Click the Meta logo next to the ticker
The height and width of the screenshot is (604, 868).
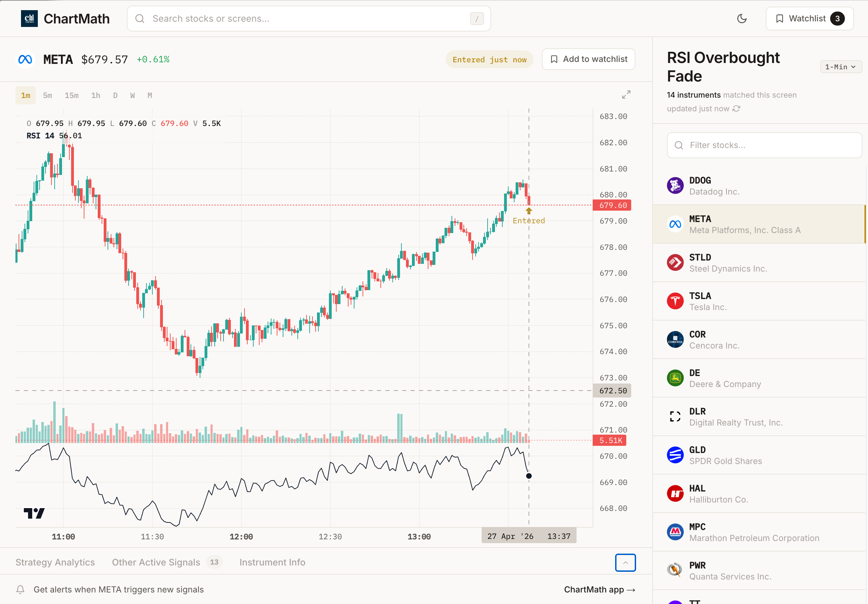(x=25, y=59)
